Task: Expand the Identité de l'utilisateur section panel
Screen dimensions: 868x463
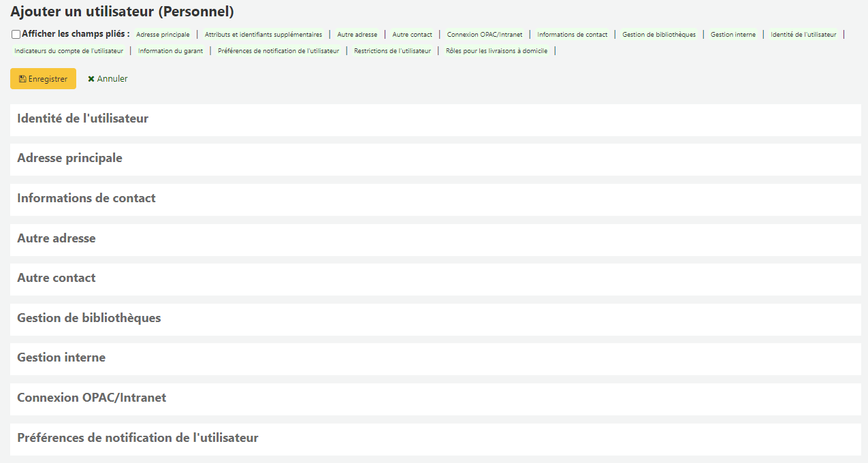Action: [x=83, y=118]
